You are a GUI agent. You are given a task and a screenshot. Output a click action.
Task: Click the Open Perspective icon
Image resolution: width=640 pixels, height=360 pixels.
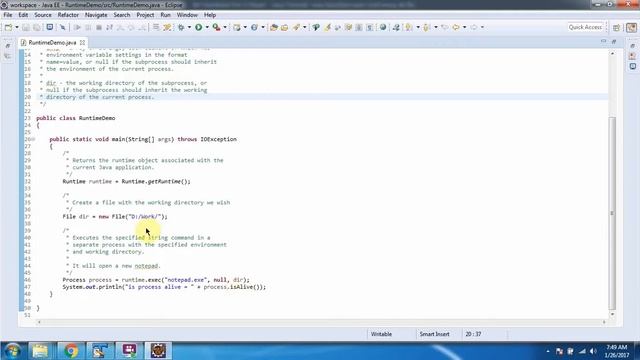point(616,27)
